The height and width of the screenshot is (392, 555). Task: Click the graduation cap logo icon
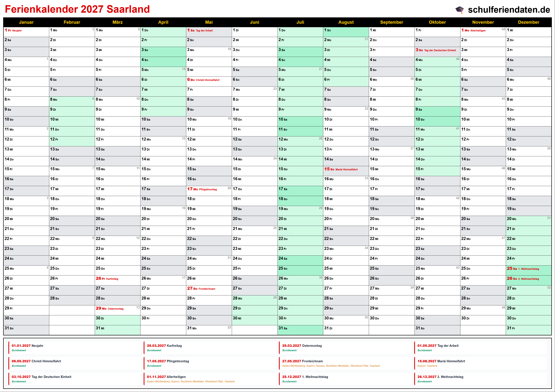[x=459, y=10]
